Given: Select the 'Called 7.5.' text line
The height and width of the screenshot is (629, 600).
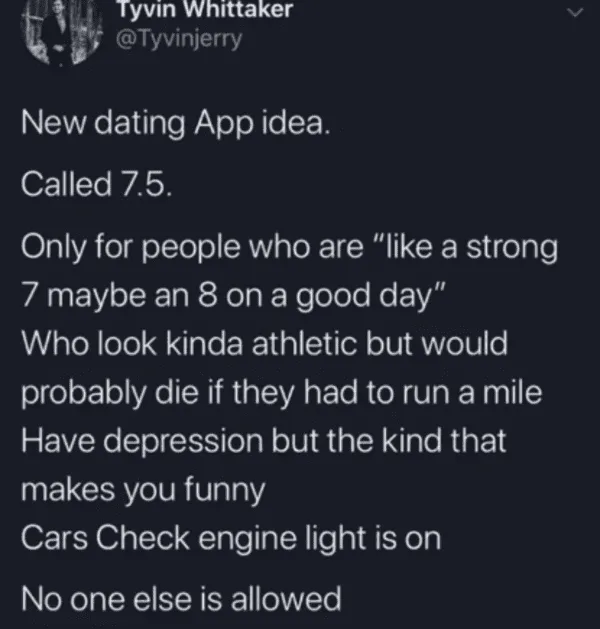Looking at the screenshot, I should point(97,184).
